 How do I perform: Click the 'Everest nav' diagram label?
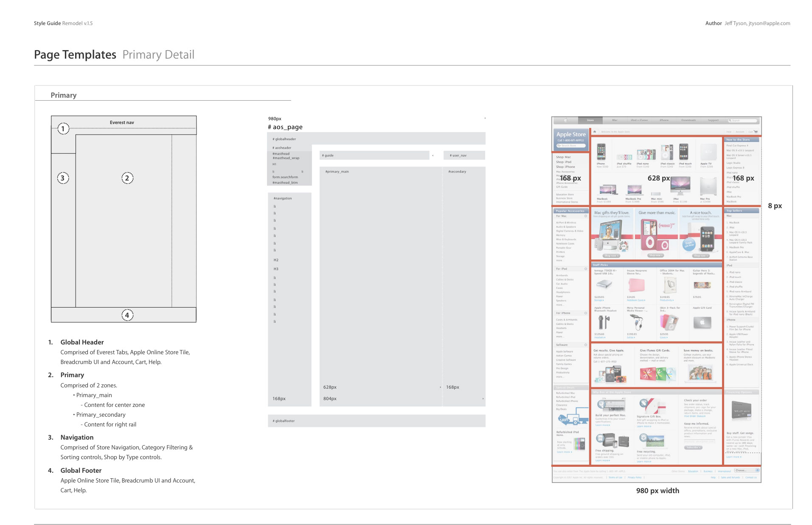(x=122, y=122)
